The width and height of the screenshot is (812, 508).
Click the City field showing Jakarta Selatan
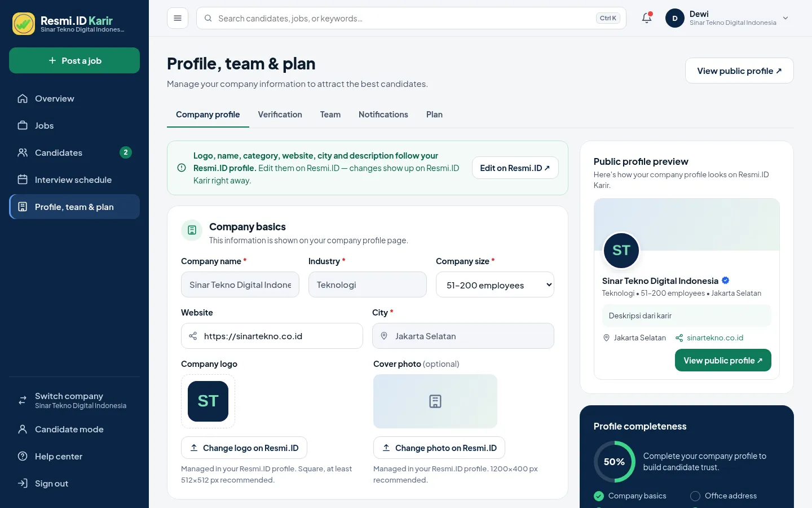[x=463, y=336]
